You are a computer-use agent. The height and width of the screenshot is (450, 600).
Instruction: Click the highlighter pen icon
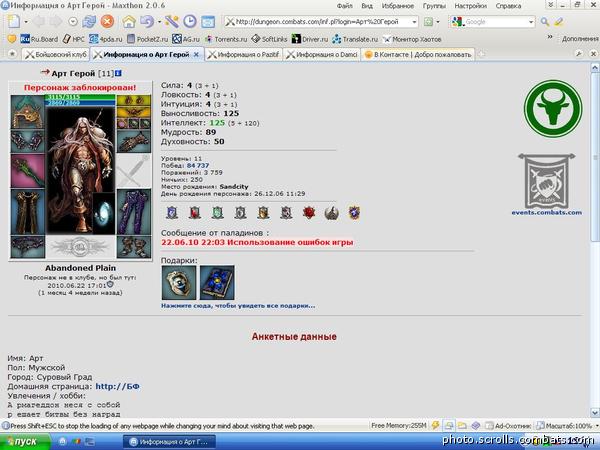click(x=559, y=22)
